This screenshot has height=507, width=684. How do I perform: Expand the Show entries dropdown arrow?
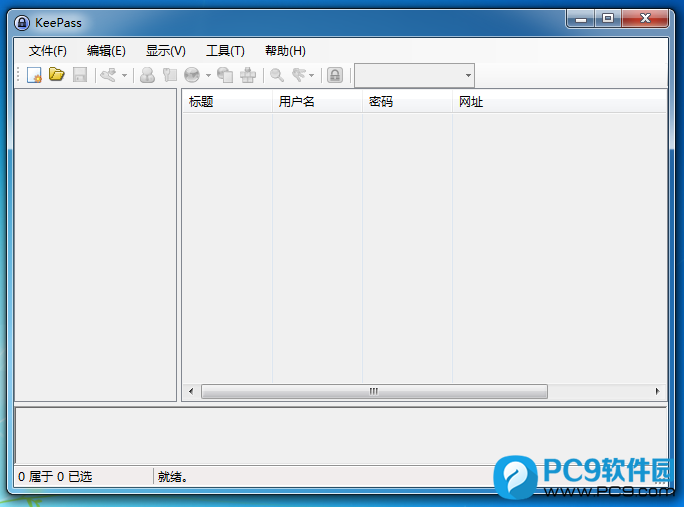(x=311, y=75)
